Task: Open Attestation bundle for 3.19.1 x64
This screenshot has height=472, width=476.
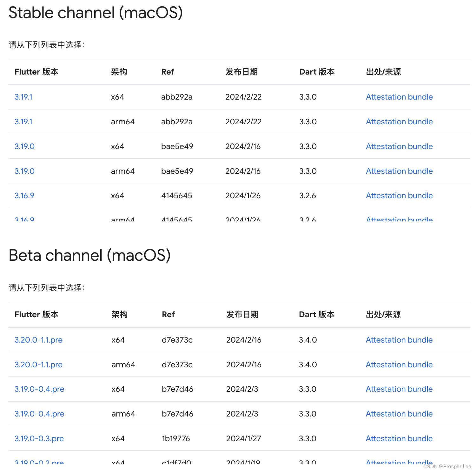Action: click(x=399, y=97)
